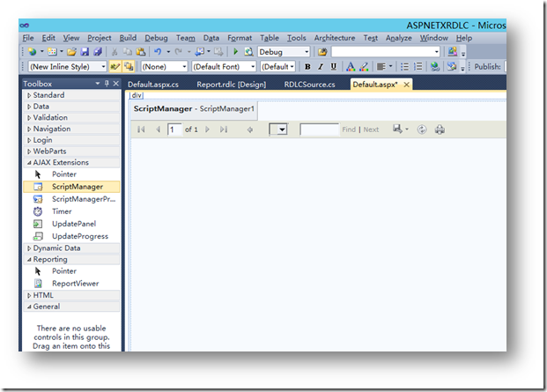Viewport: 547px width, 392px height.
Task: Open the File menu
Action: point(28,38)
